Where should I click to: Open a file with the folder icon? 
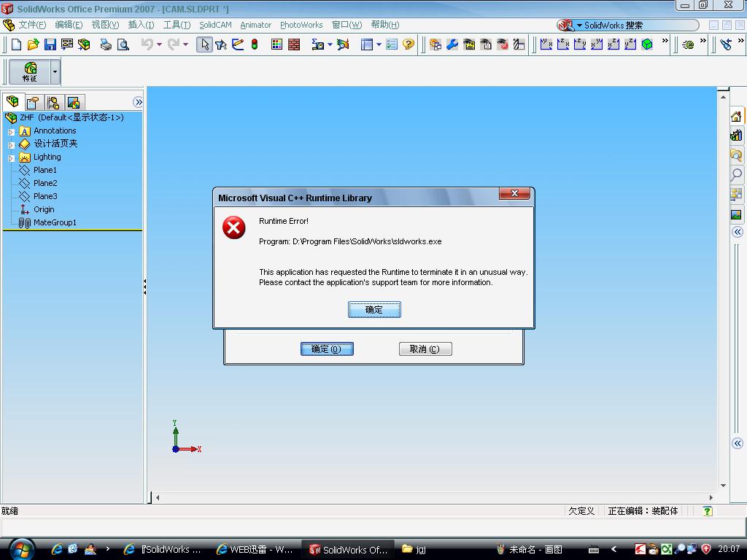tap(33, 44)
